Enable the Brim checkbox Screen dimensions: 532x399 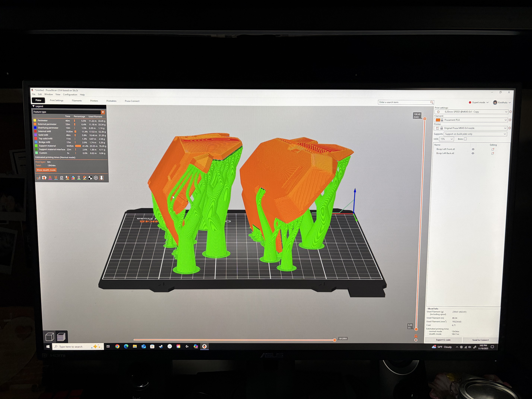[x=465, y=139]
